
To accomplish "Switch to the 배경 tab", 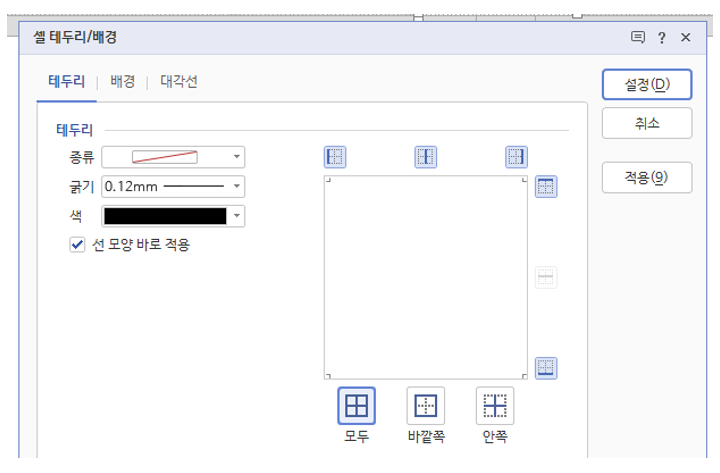I will pyautogui.click(x=123, y=82).
